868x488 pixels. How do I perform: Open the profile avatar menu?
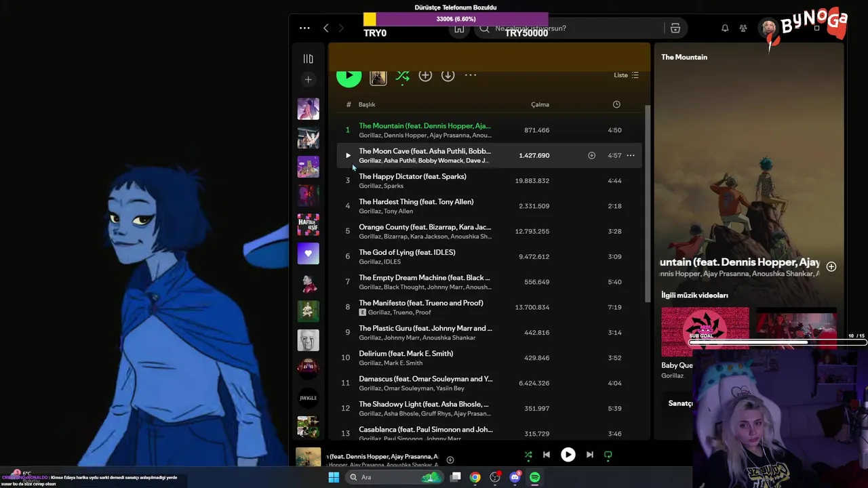click(x=768, y=28)
